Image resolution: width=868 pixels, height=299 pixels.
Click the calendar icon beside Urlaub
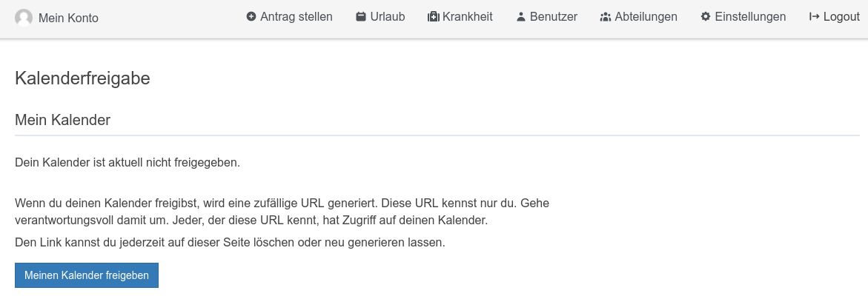click(361, 16)
